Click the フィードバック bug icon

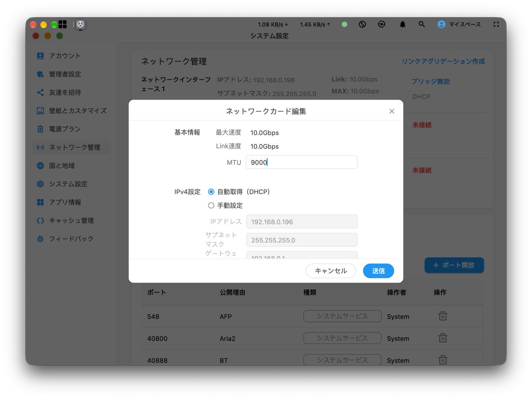40,239
